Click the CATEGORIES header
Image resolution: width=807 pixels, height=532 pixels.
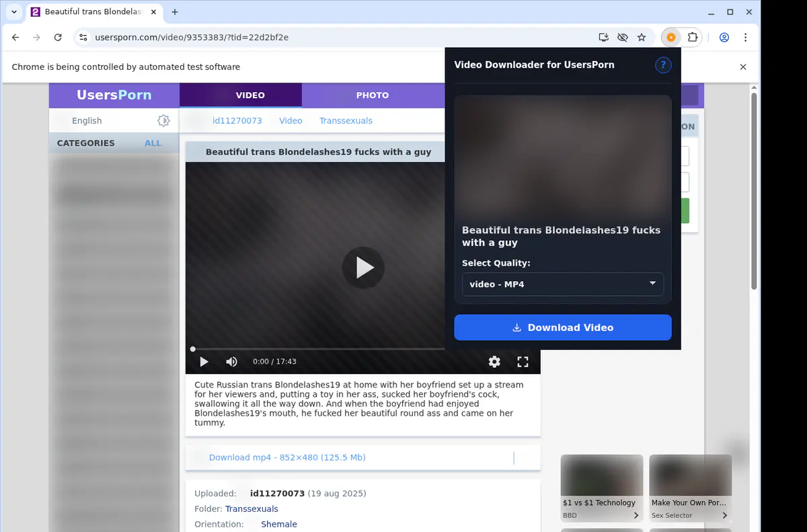point(86,143)
